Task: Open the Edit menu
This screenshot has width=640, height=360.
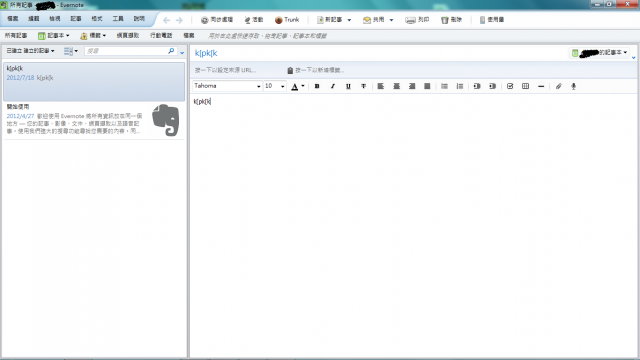Action: coord(33,19)
